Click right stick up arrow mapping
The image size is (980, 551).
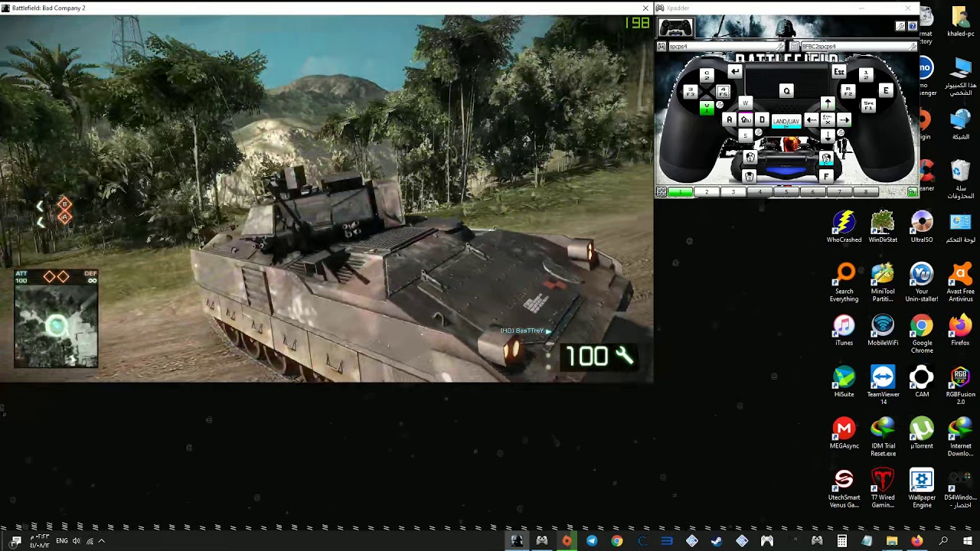(828, 103)
